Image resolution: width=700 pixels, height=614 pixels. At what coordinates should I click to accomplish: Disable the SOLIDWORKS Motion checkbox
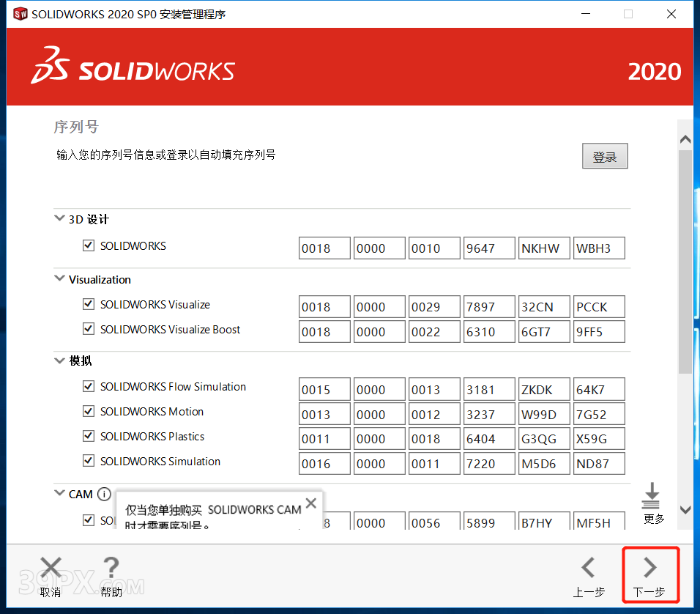click(89, 411)
